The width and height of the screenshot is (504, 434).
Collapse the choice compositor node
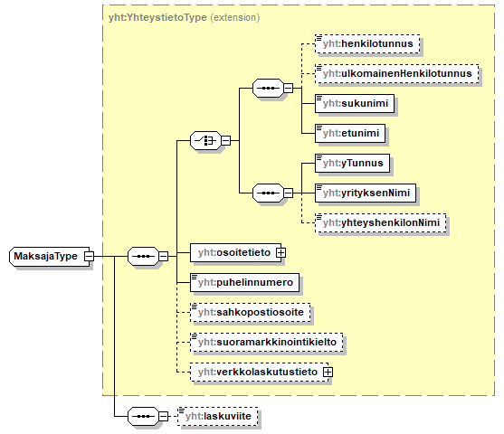[226, 140]
